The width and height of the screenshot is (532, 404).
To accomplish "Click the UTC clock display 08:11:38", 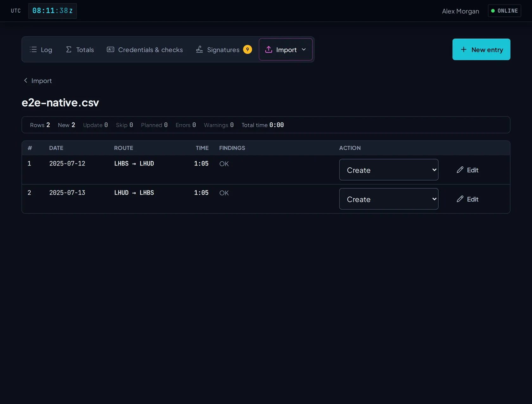I will point(53,11).
